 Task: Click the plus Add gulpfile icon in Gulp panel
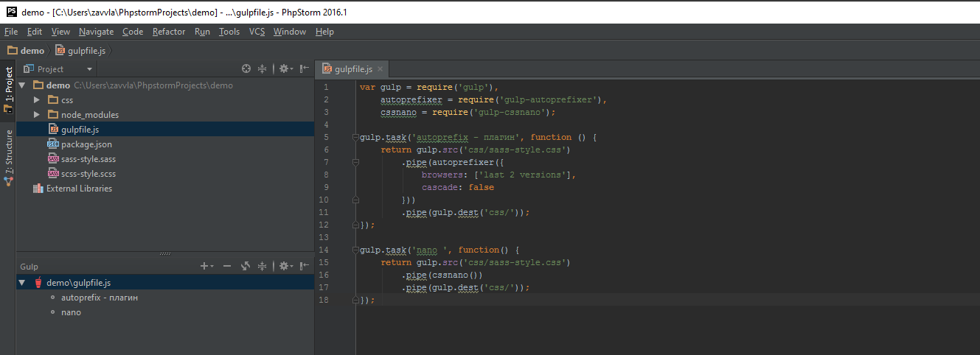206,266
